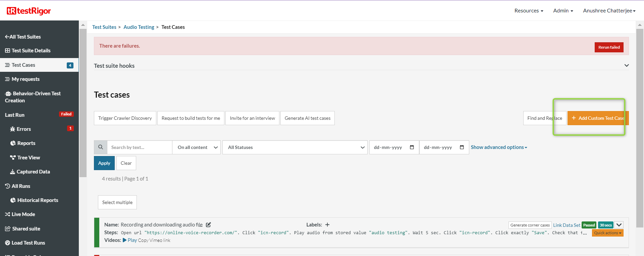This screenshot has height=256, width=644.
Task: Open the On all content dropdown
Action: (x=197, y=147)
